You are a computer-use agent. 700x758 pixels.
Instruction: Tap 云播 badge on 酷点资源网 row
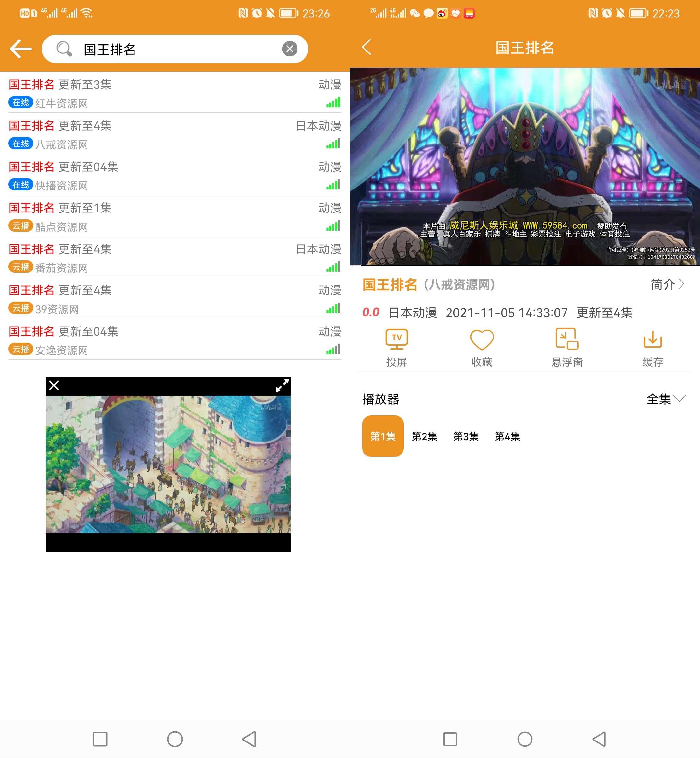21,226
